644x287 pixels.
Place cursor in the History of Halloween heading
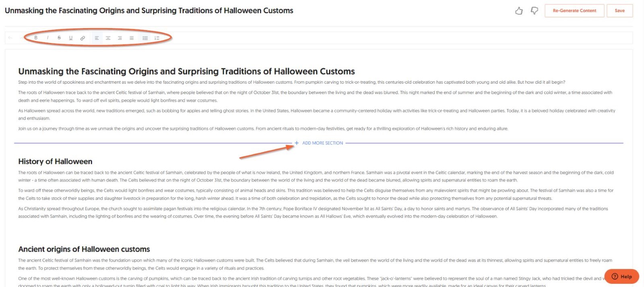tap(55, 162)
